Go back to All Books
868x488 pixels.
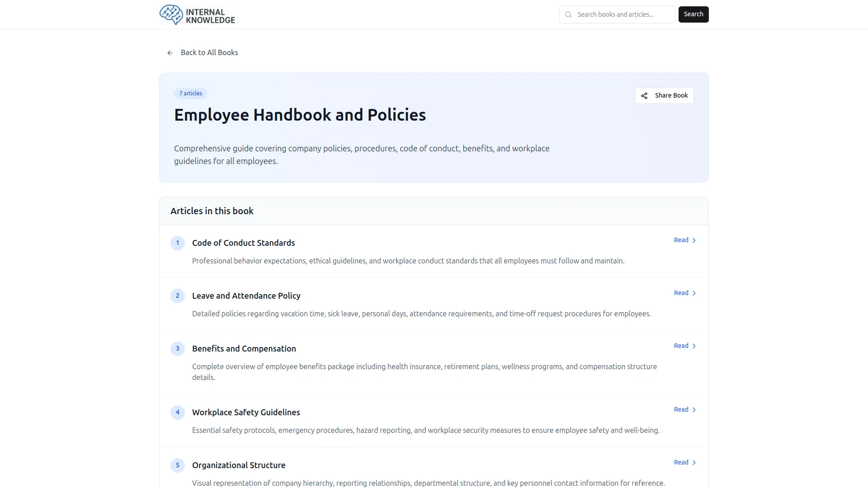pyautogui.click(x=209, y=53)
